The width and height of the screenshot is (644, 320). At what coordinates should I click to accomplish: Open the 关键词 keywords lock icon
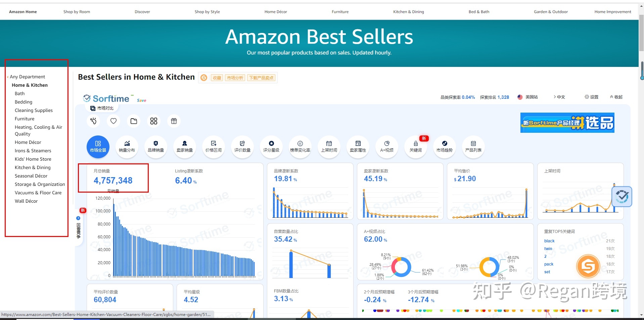[416, 147]
